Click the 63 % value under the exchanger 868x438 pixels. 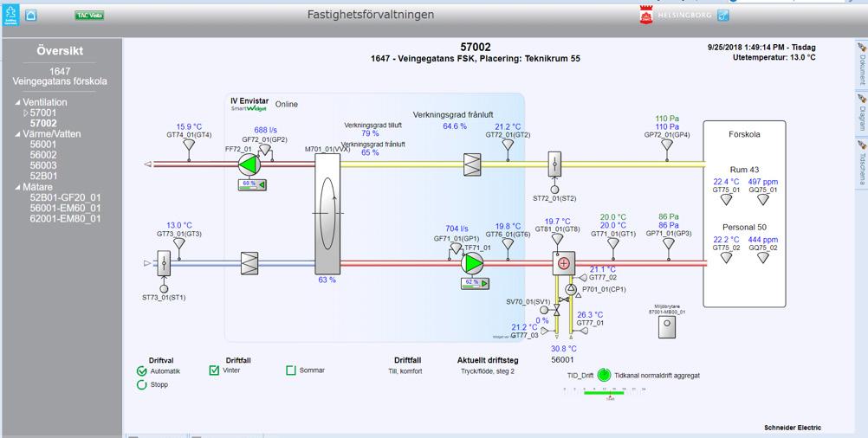(x=327, y=280)
